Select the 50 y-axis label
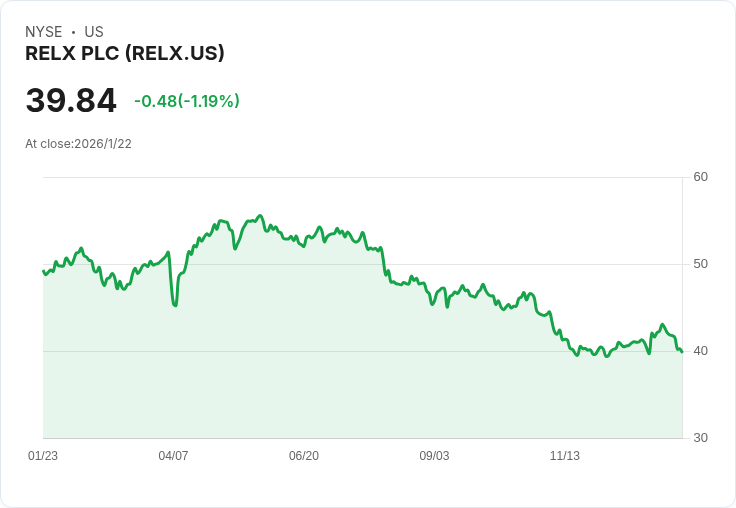The height and width of the screenshot is (508, 736). [701, 264]
